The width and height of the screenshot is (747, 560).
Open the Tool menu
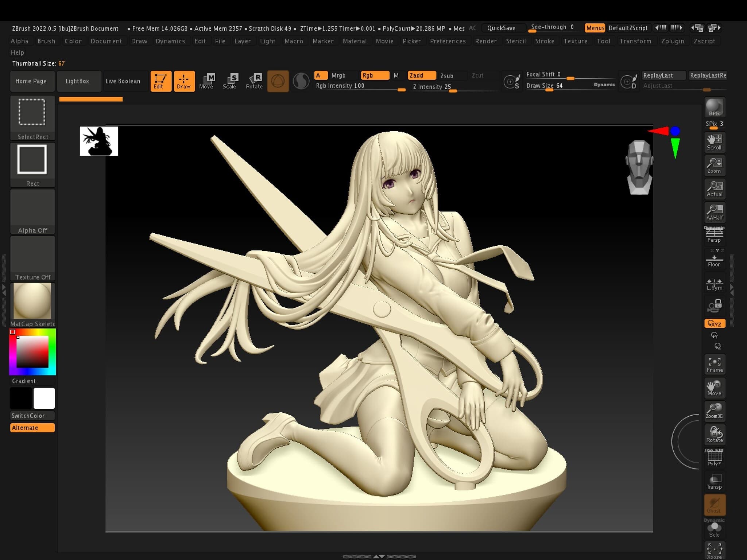[x=604, y=41]
